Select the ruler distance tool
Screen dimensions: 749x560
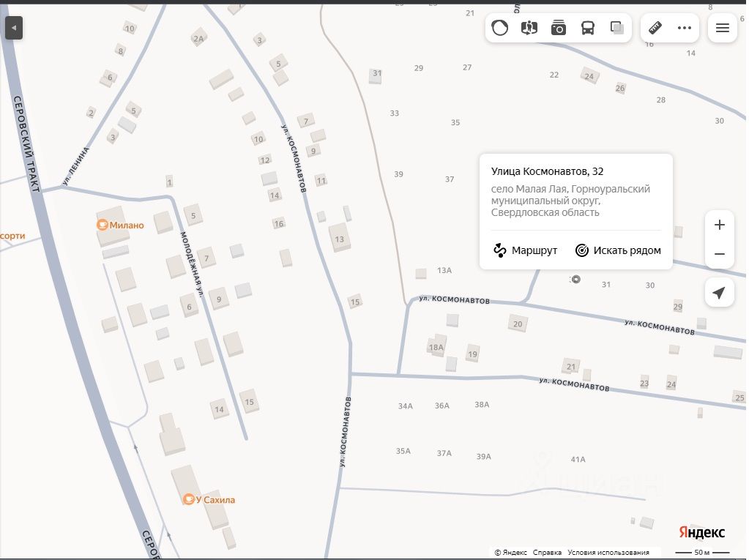655,29
